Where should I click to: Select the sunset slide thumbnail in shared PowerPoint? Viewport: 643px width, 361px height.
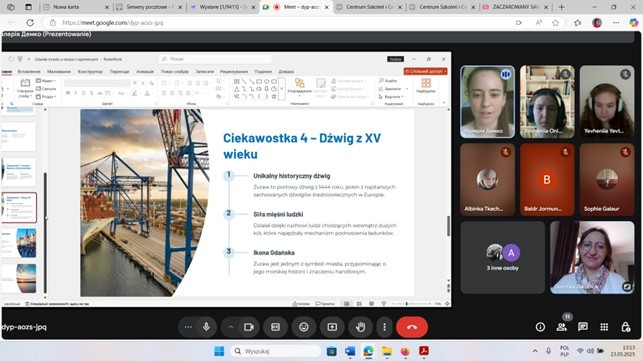click(19, 278)
